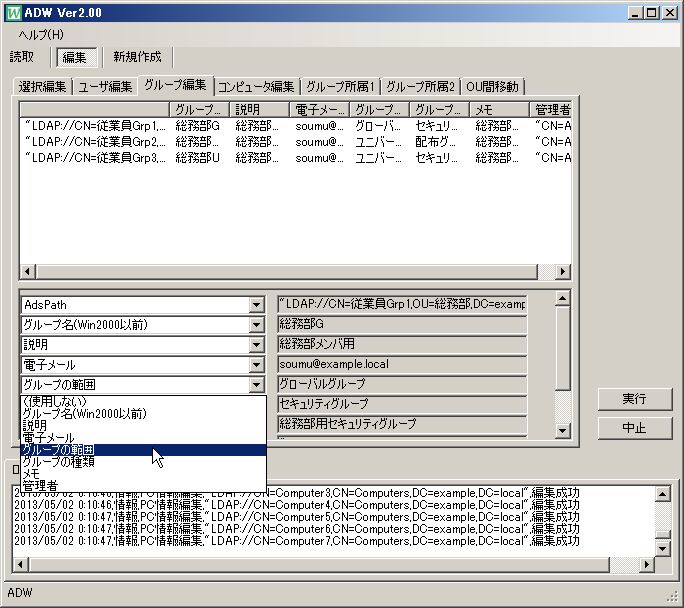Click the ADW application title icon
This screenshot has height=608, width=684.
pos(13,12)
